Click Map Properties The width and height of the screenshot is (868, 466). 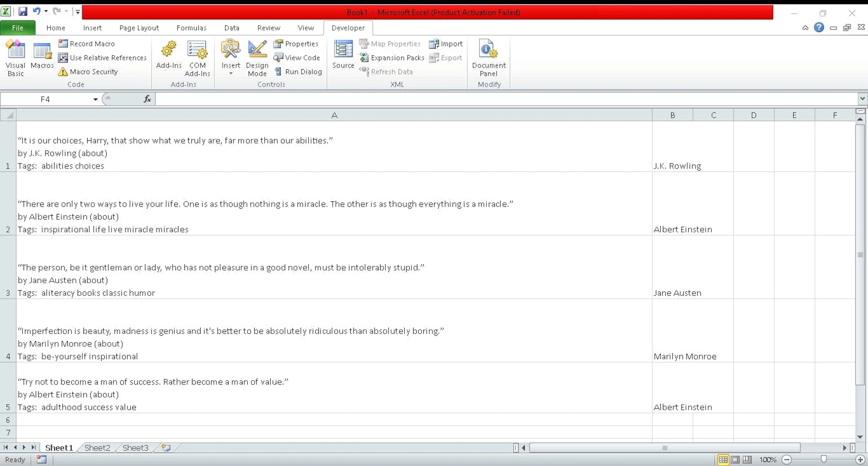(x=390, y=44)
